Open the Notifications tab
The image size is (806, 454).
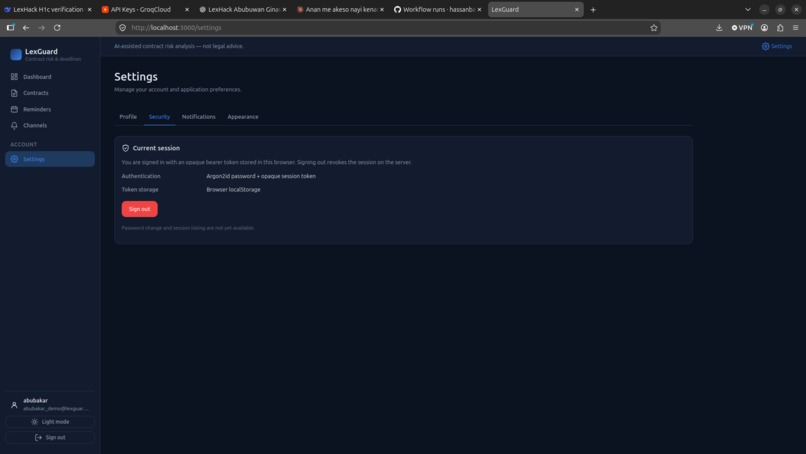[x=198, y=117]
